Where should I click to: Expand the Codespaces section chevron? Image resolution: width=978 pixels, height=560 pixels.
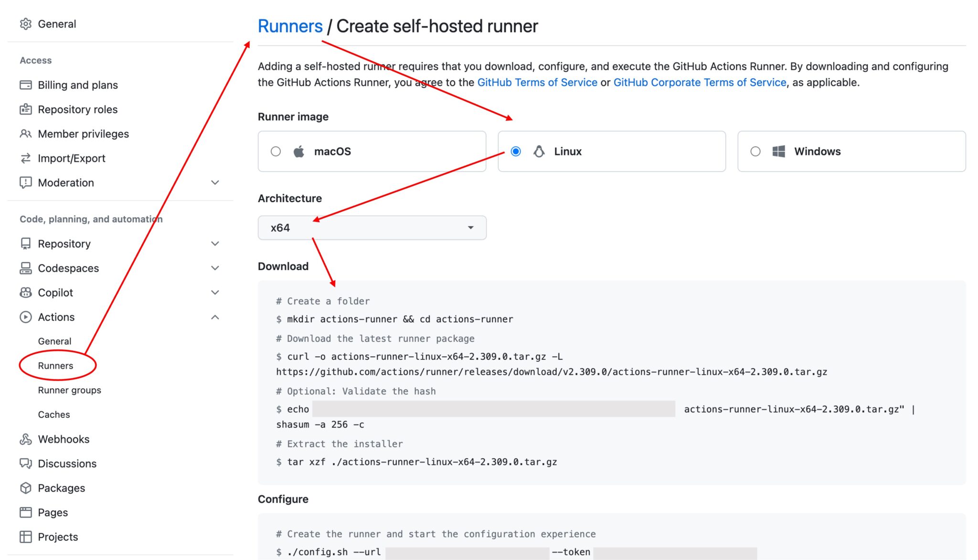coord(215,268)
